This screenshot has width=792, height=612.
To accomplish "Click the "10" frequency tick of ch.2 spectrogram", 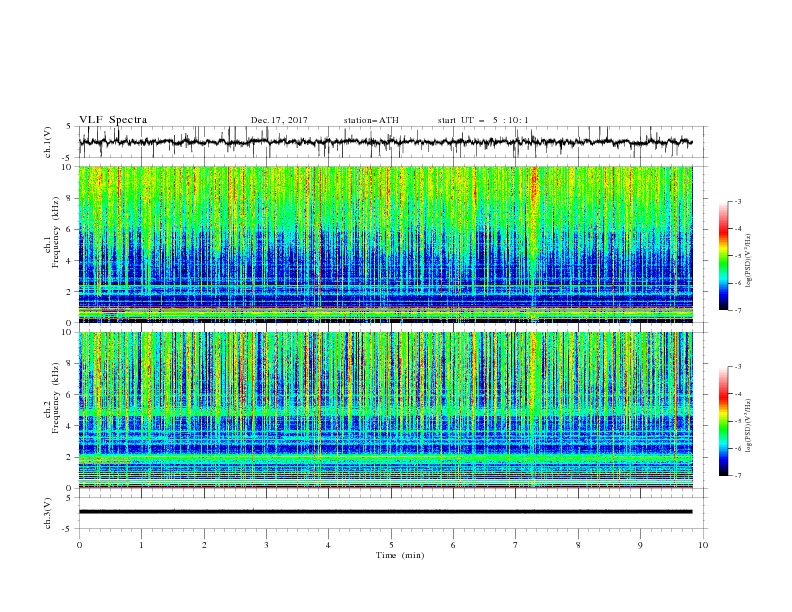I will [68, 332].
